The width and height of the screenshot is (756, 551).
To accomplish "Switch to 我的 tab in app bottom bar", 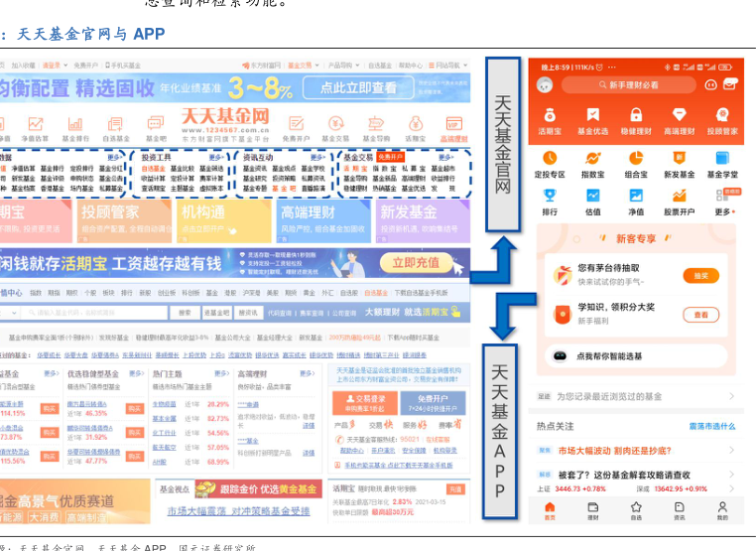I will point(722,511).
